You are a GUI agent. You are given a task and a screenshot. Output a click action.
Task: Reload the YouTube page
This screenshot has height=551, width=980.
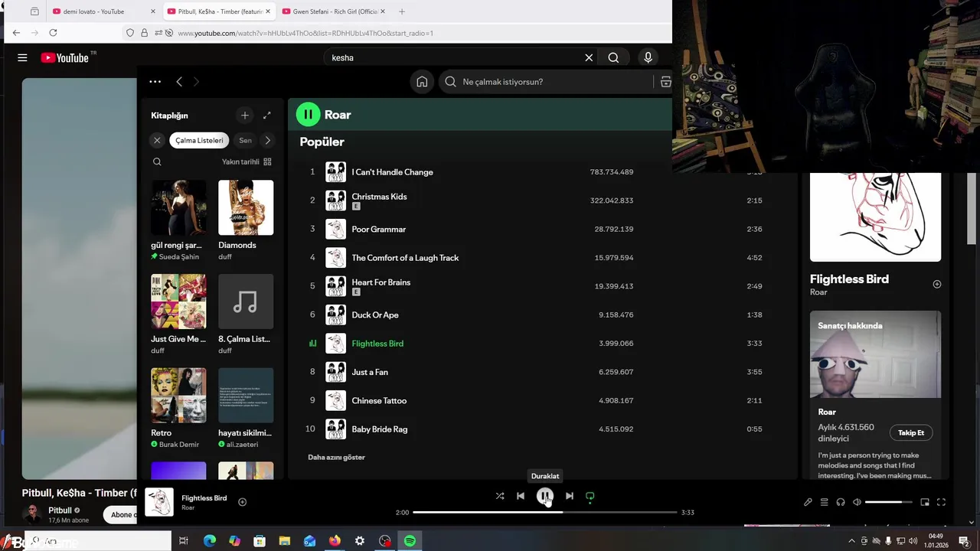[x=53, y=33]
